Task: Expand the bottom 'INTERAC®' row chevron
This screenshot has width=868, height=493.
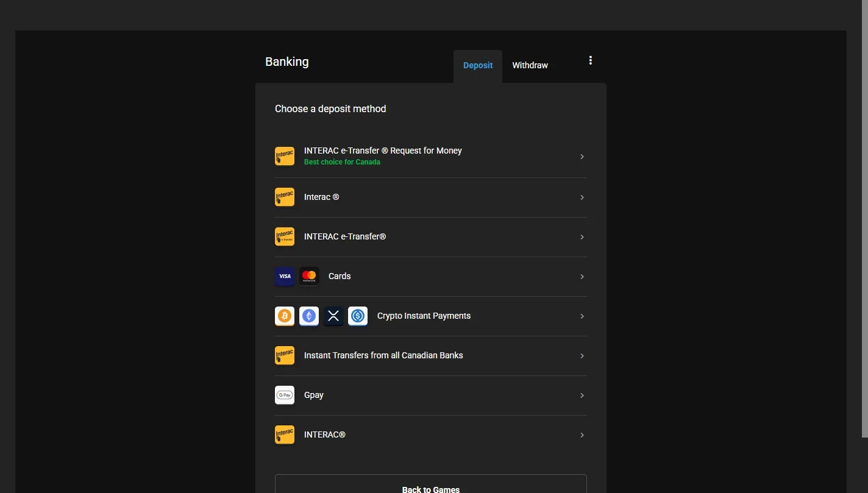Action: pos(582,435)
